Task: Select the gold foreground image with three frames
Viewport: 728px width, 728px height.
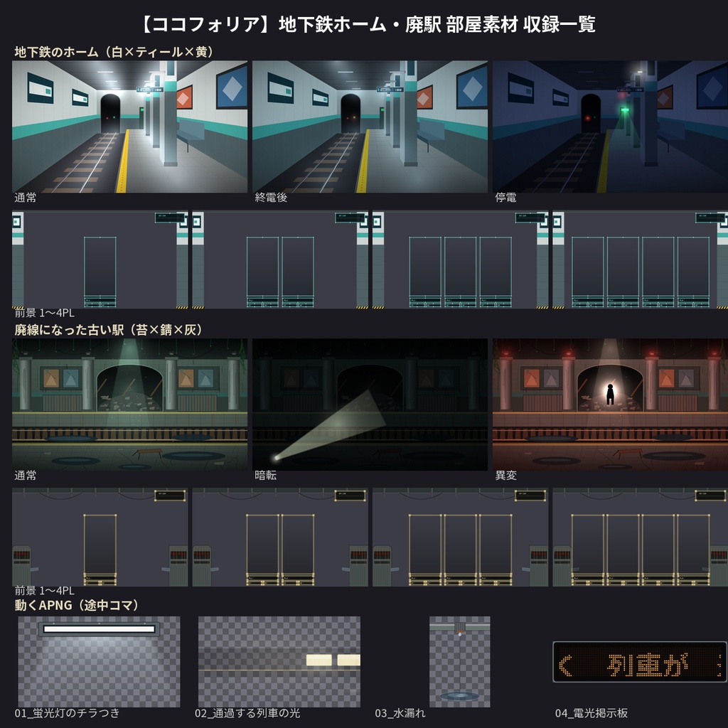Action: tap(460, 537)
